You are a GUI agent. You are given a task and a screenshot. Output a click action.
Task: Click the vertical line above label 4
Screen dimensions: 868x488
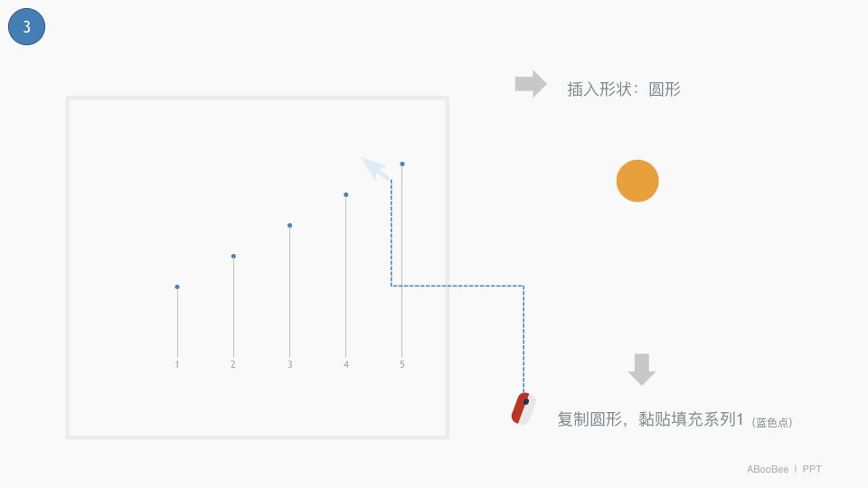tap(346, 277)
